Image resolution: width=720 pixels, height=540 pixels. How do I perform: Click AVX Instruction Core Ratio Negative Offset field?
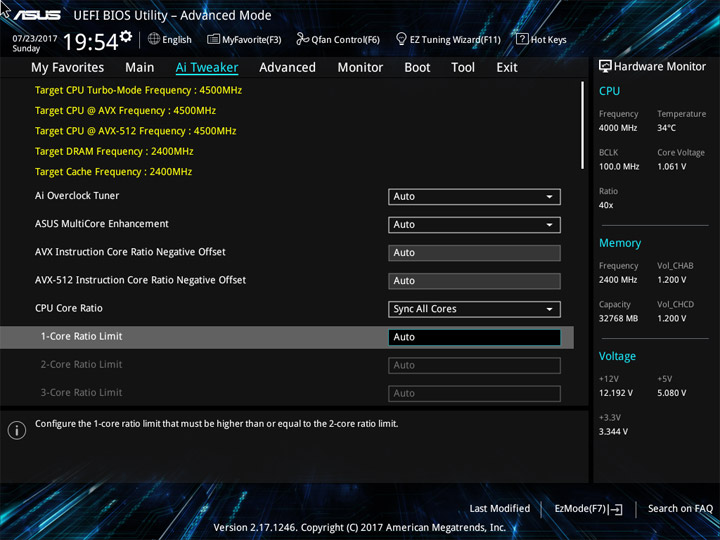click(474, 253)
